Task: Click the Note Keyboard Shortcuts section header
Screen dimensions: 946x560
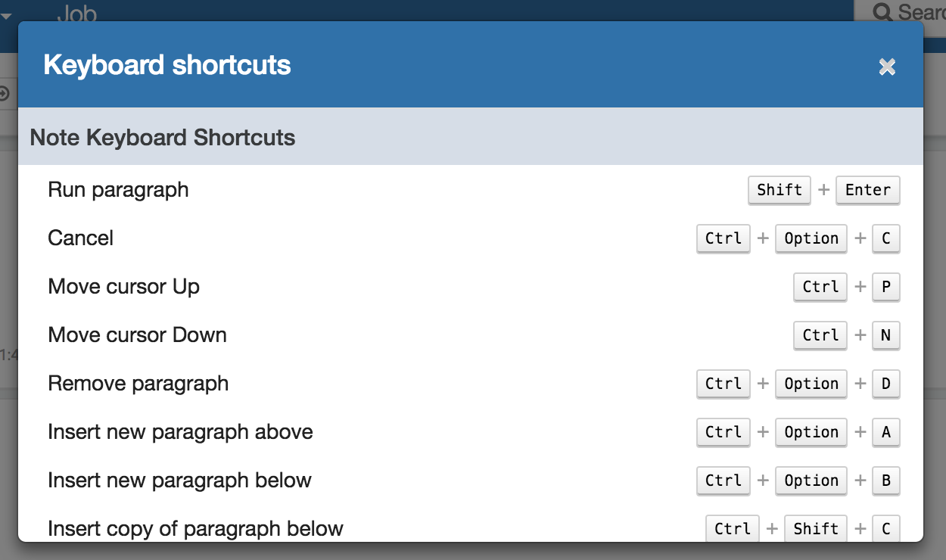Action: point(163,138)
